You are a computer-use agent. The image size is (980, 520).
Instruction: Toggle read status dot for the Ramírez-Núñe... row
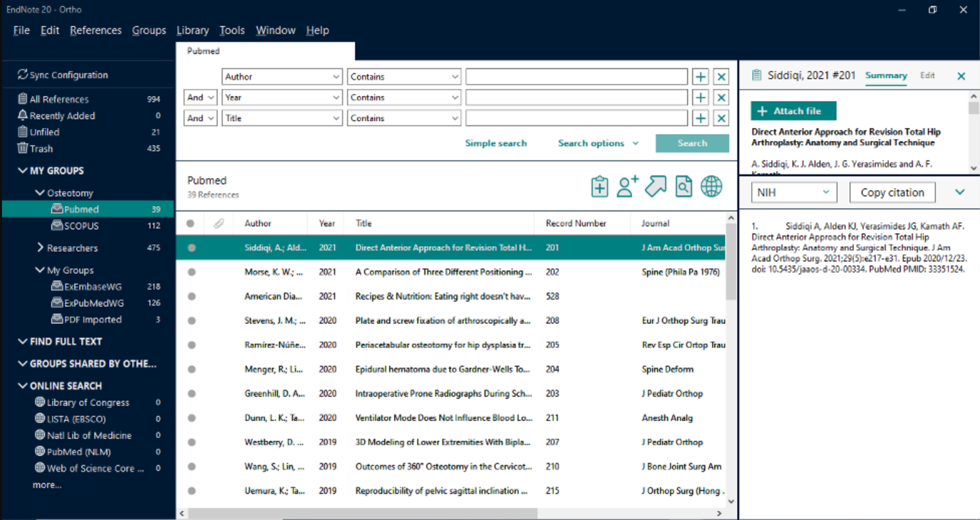(x=192, y=345)
